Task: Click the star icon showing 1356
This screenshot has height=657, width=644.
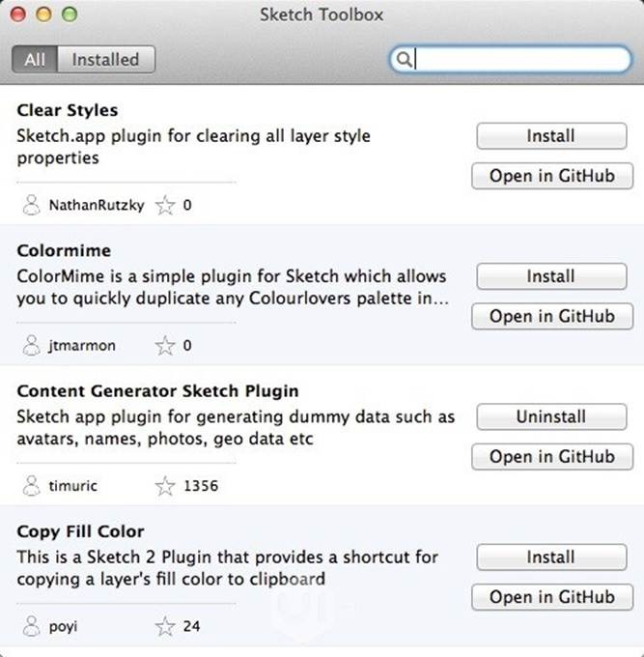Action: coord(165,485)
